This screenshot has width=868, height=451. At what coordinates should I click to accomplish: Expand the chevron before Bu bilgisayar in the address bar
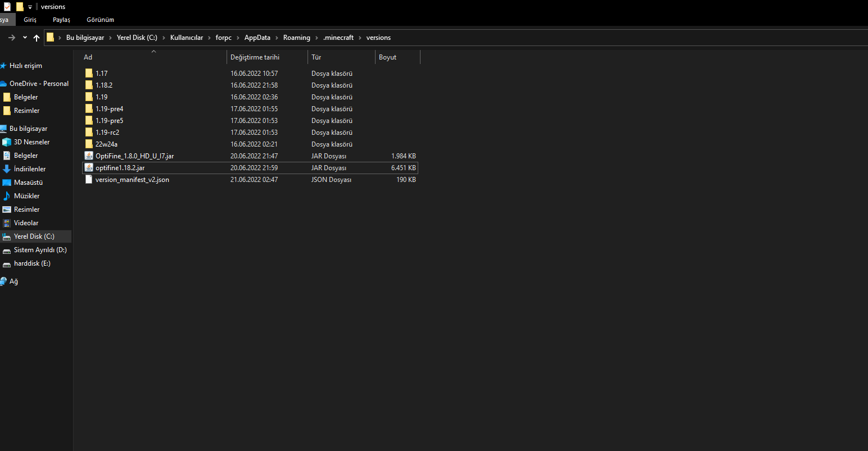click(x=60, y=38)
